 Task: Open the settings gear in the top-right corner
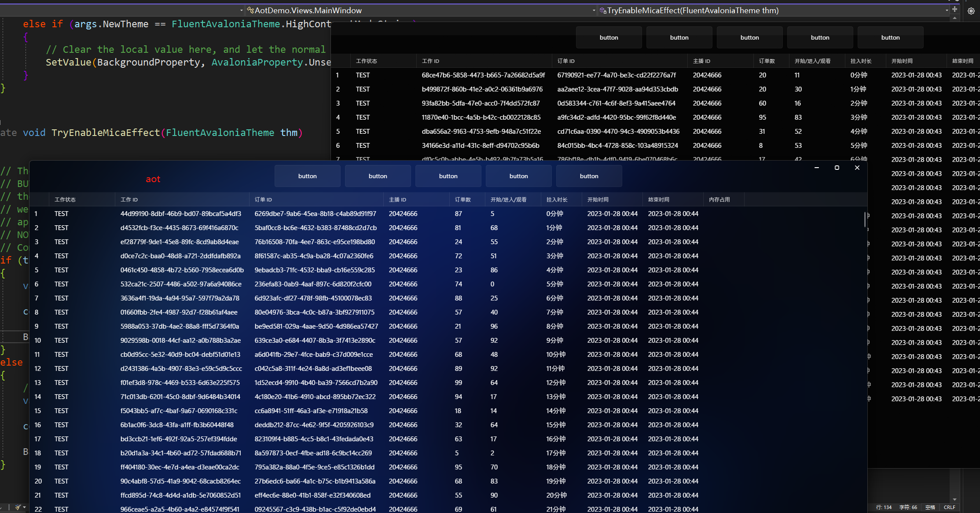(971, 11)
